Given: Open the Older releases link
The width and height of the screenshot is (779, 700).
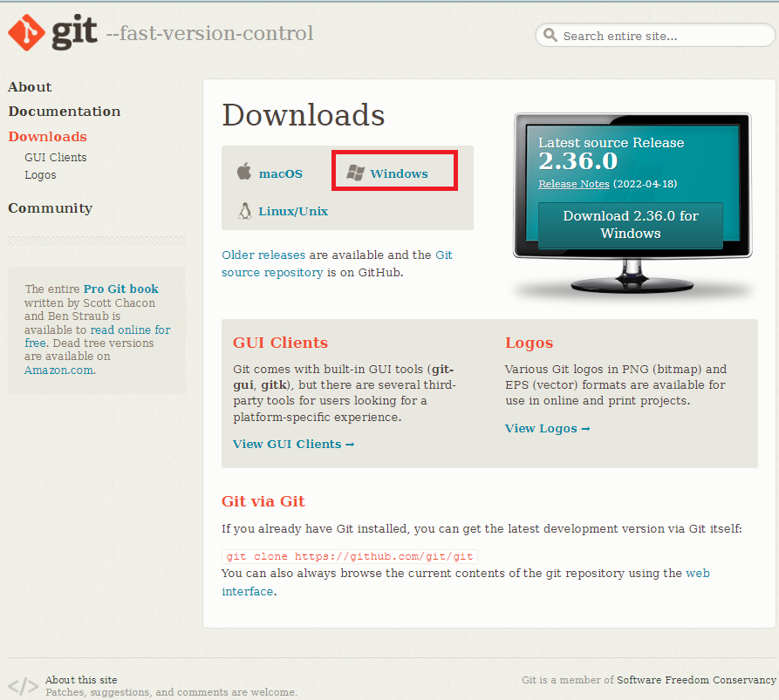Looking at the screenshot, I should (263, 255).
